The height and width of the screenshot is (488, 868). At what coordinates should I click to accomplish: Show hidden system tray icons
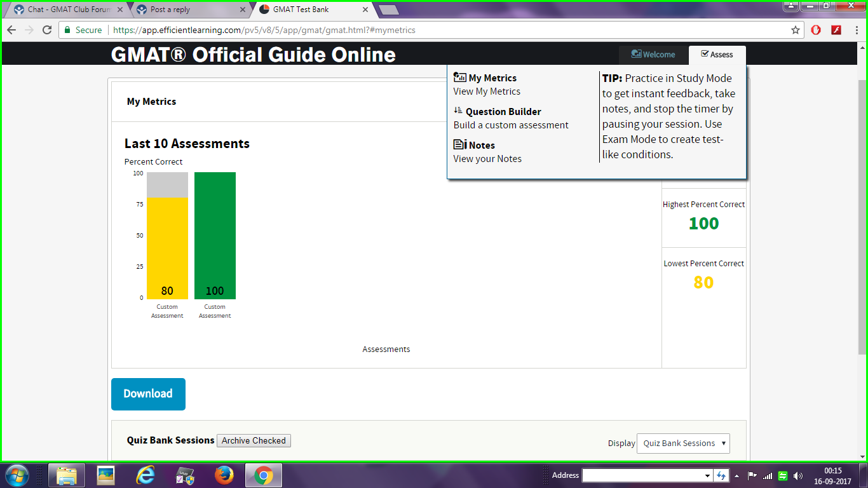tap(737, 475)
